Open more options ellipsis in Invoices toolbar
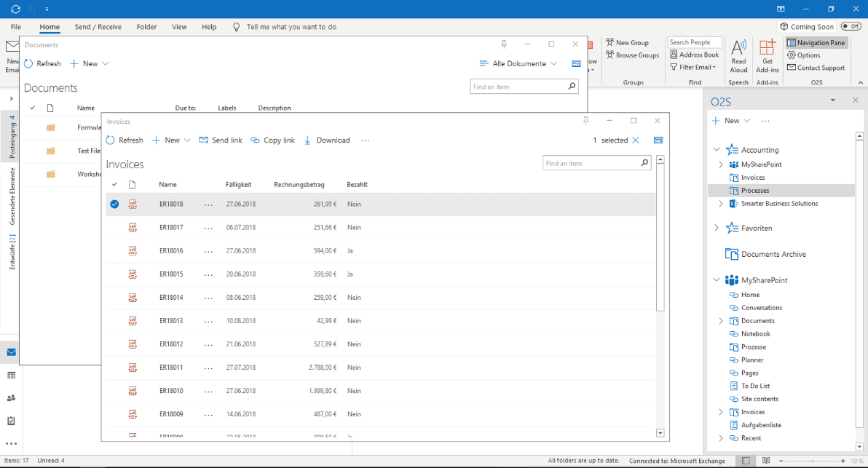The width and height of the screenshot is (868, 468). point(366,140)
